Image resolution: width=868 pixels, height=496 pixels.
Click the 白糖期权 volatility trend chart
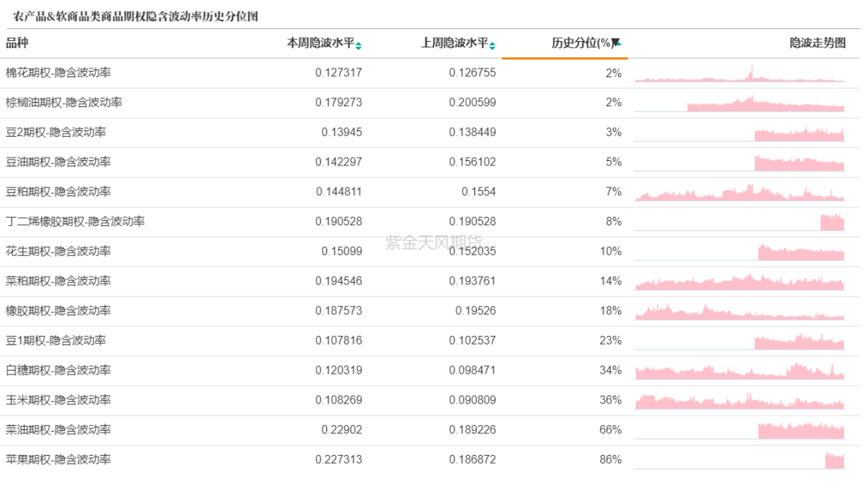click(x=739, y=371)
